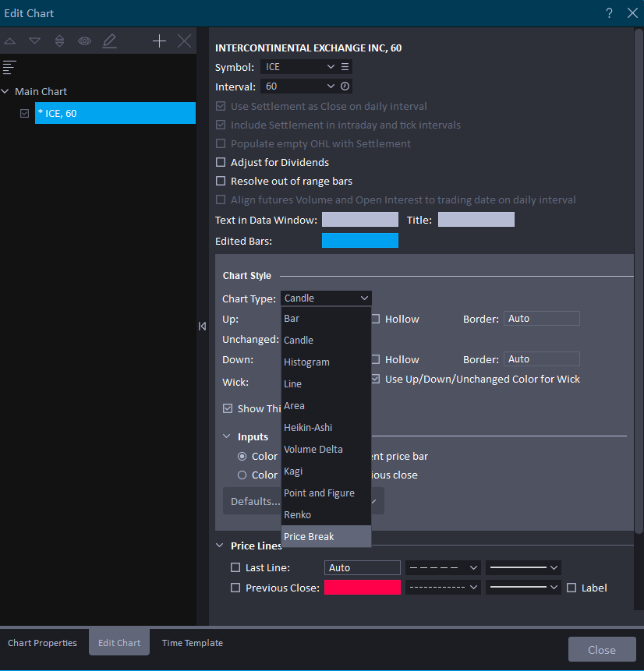Switch to Edit Chart tab
644x671 pixels.
119,642
